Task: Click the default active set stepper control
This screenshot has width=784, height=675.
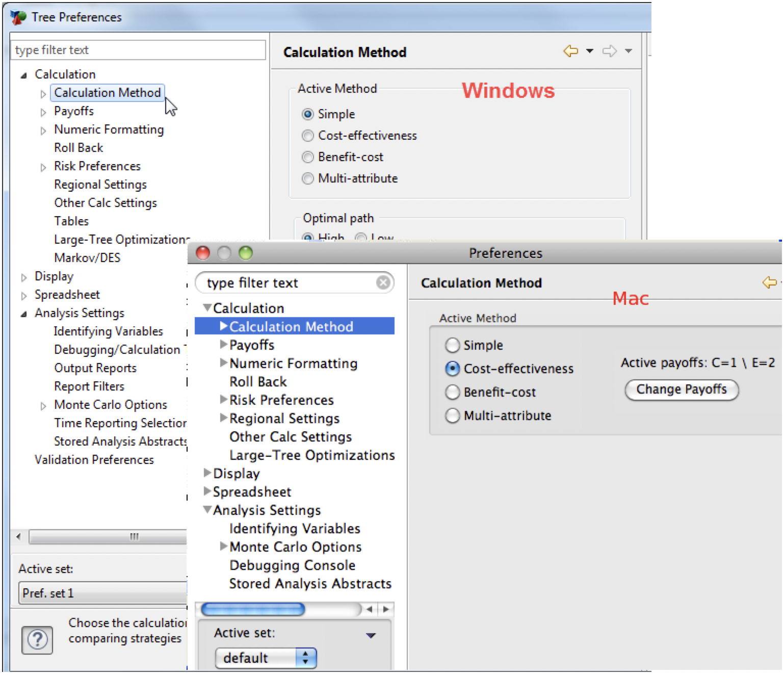Action: (x=305, y=658)
